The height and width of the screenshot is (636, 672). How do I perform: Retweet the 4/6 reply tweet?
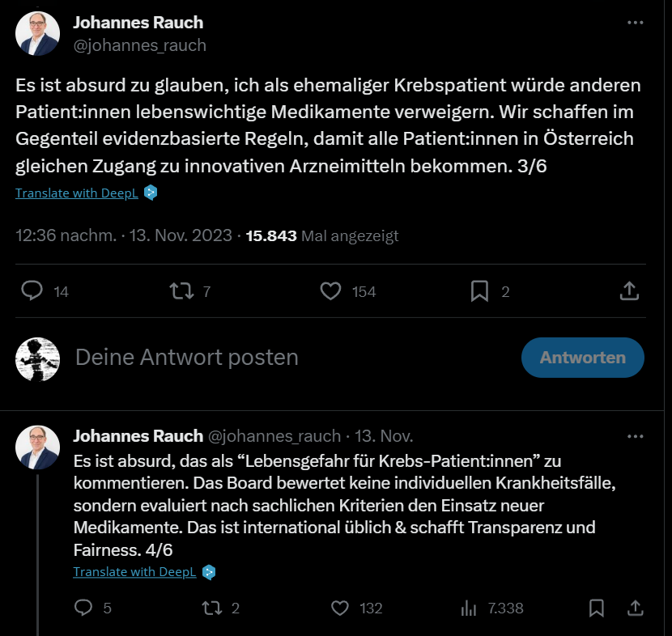[x=211, y=608]
